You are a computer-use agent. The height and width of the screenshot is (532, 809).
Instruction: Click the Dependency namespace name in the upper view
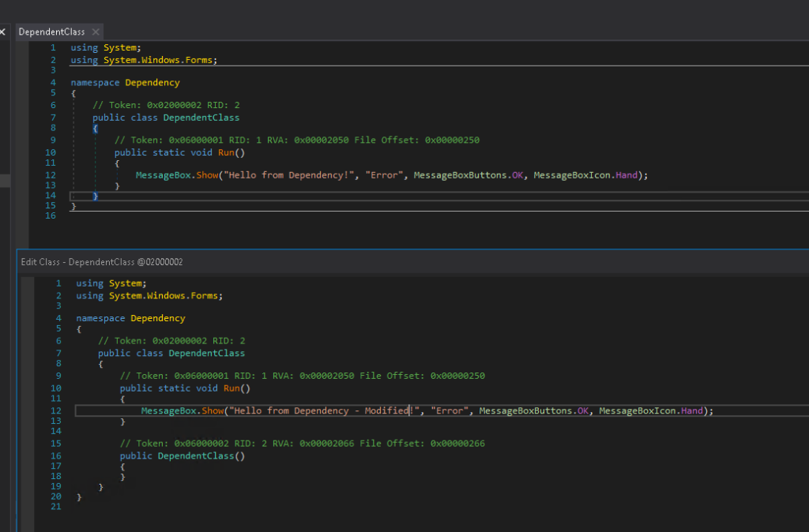coord(152,82)
